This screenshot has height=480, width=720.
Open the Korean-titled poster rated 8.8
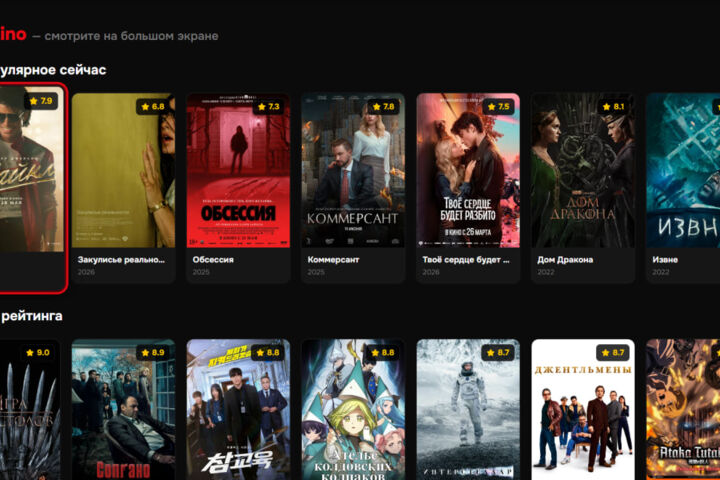[238, 410]
